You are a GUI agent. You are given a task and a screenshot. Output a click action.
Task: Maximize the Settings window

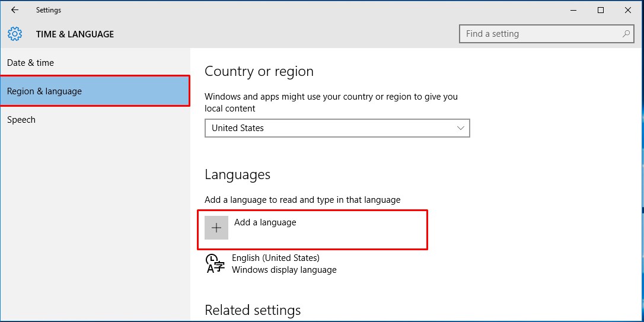601,10
